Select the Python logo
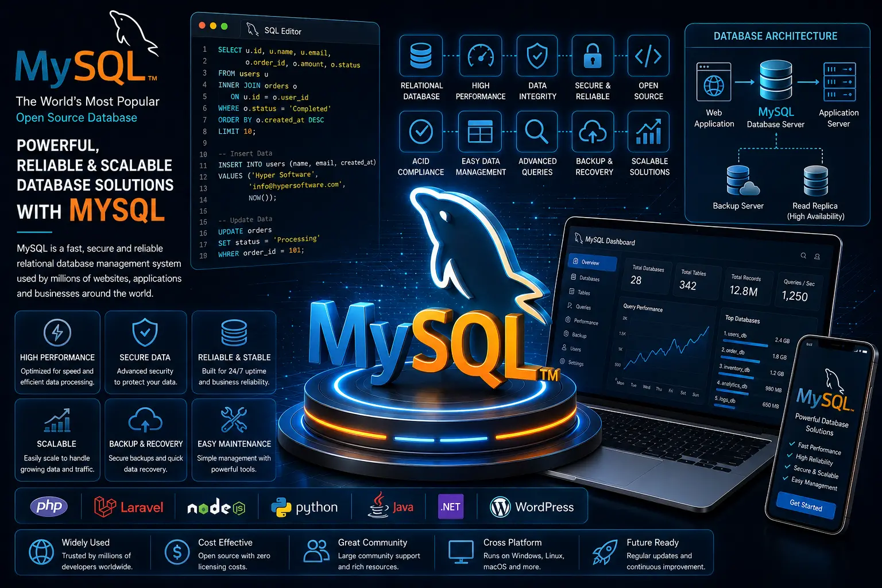 pos(304,507)
